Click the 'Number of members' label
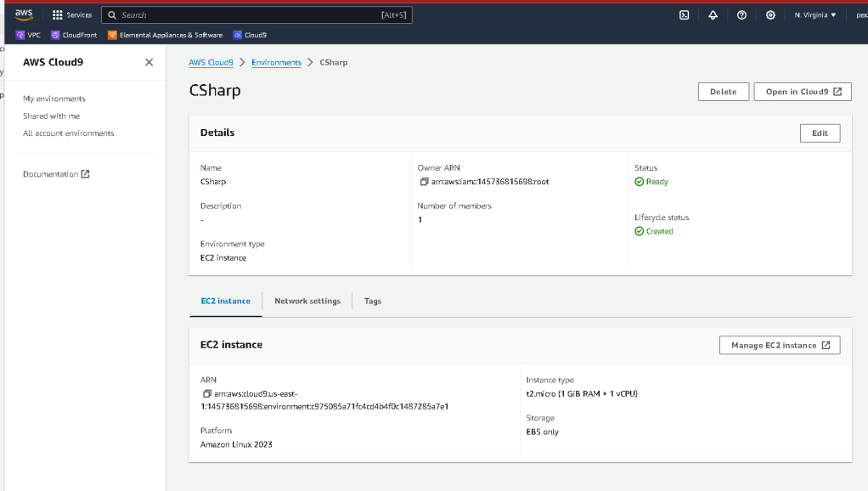 454,206
